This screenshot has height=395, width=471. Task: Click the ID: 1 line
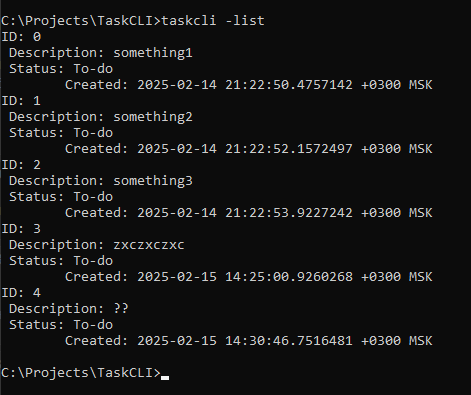click(21, 101)
